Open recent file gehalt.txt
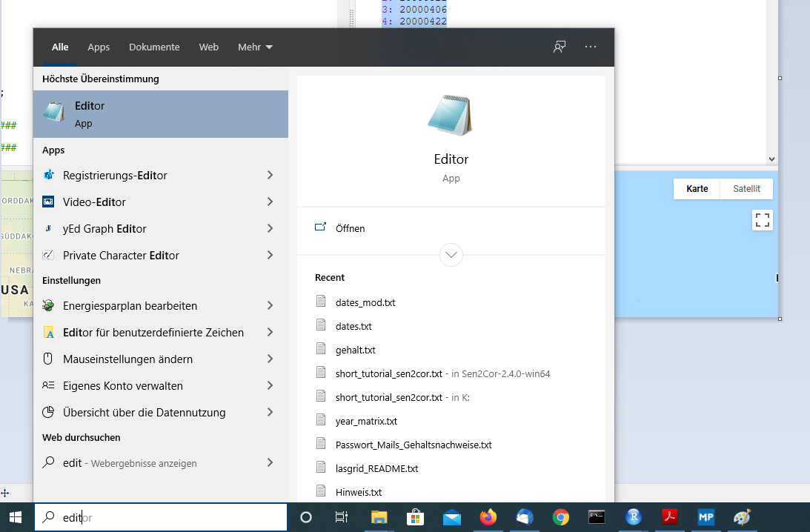 click(356, 350)
